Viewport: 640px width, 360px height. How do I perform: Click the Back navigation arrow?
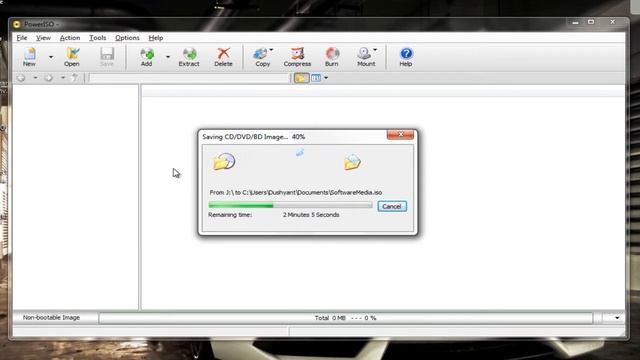click(x=21, y=78)
